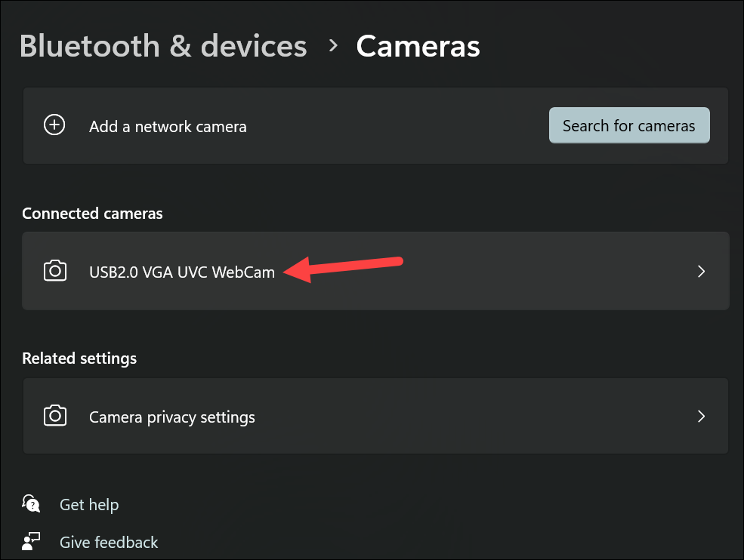Open the USB2.0 VGA UVC WebCam entry
The height and width of the screenshot is (560, 744).
(375, 271)
